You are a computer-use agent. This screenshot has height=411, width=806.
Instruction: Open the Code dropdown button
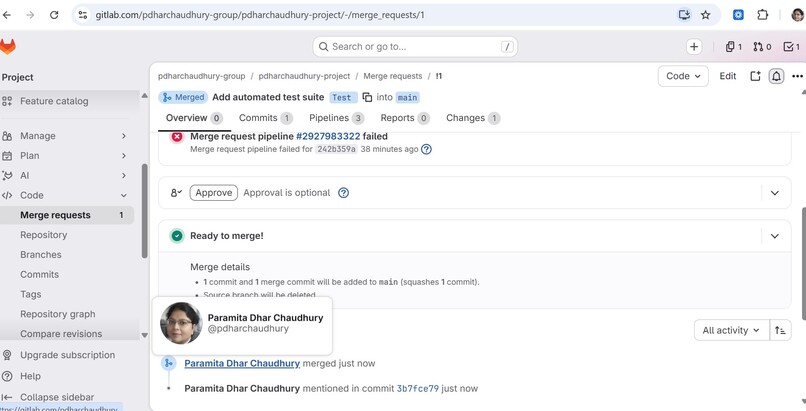[683, 76]
